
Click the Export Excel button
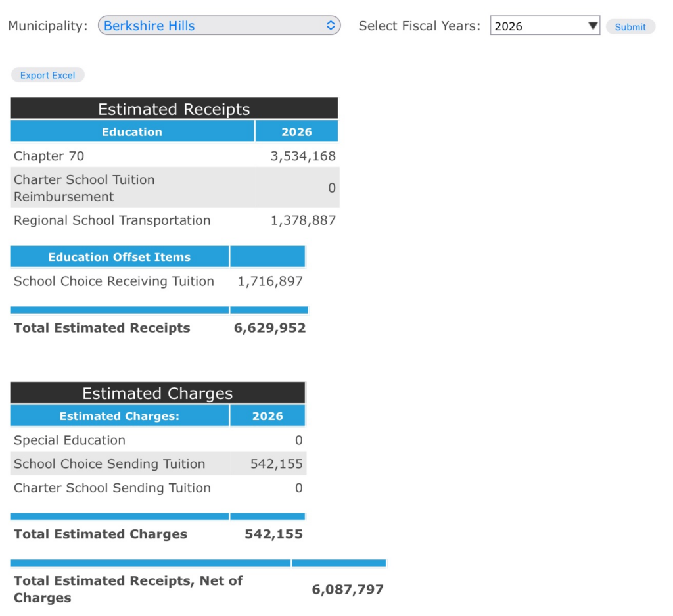(47, 76)
